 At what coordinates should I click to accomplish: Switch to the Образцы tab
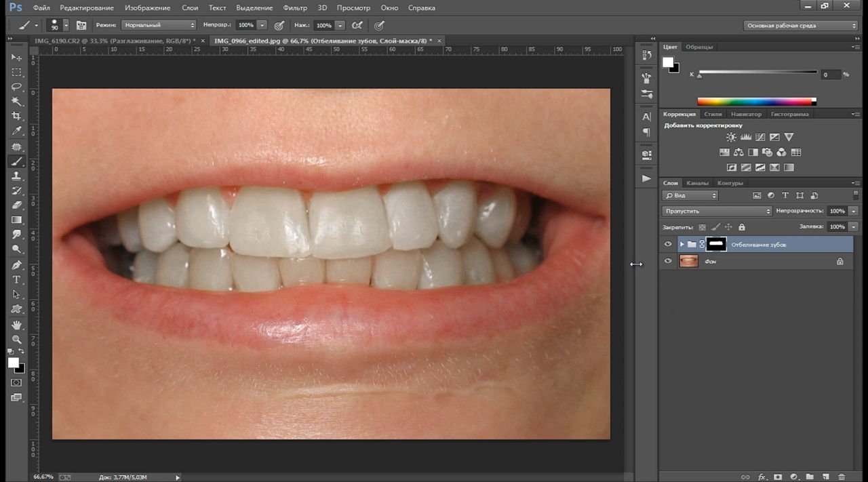tap(699, 47)
